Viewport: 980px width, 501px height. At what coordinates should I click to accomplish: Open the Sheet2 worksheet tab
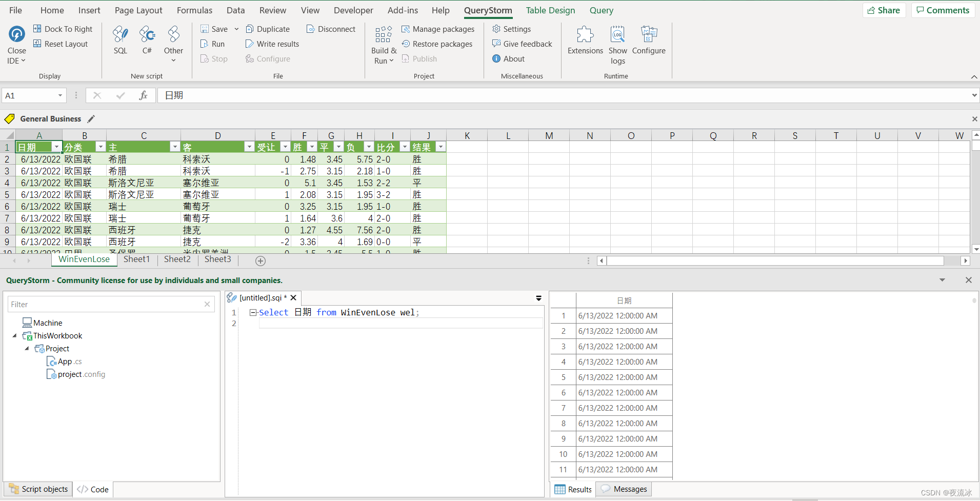(176, 259)
